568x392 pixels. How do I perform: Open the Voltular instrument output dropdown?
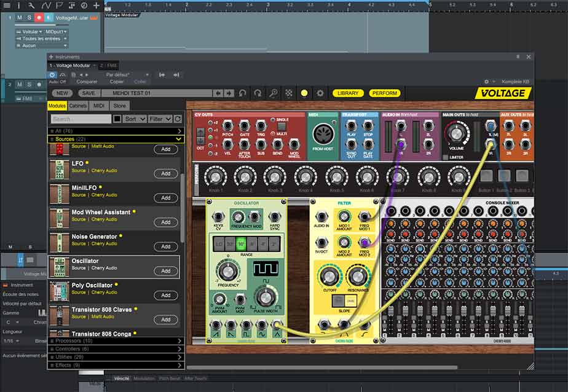pyautogui.click(x=29, y=31)
